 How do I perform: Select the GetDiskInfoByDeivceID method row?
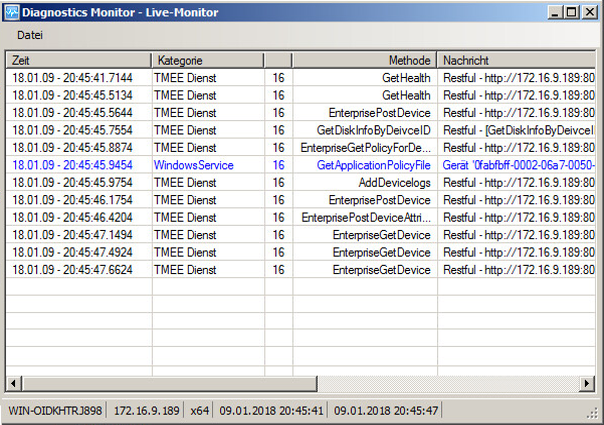373,130
